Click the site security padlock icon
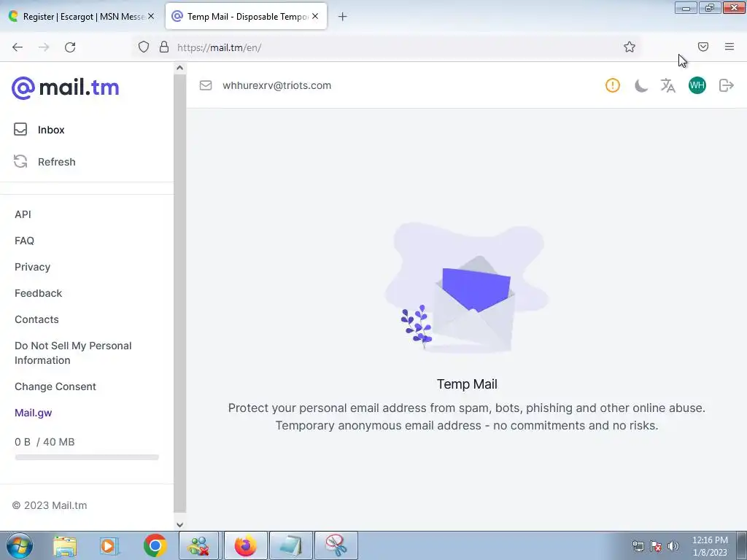Screen dimensions: 747x560 (x=164, y=47)
